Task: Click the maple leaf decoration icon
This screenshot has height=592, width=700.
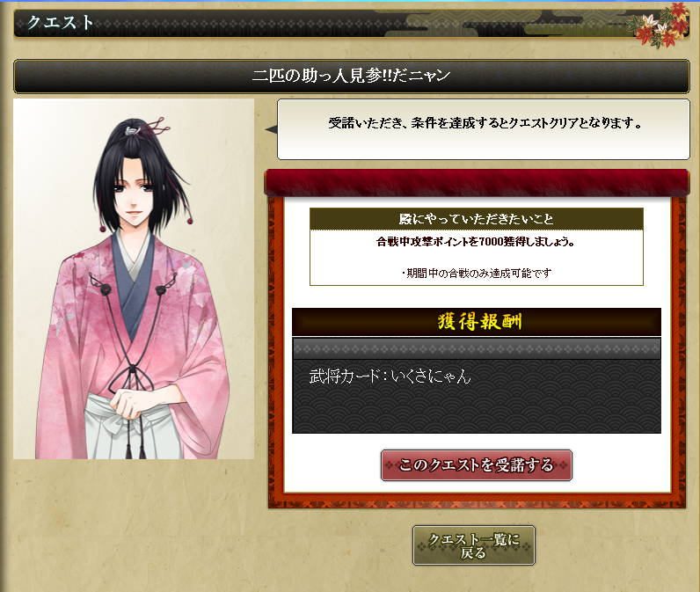Action: pyautogui.click(x=660, y=25)
